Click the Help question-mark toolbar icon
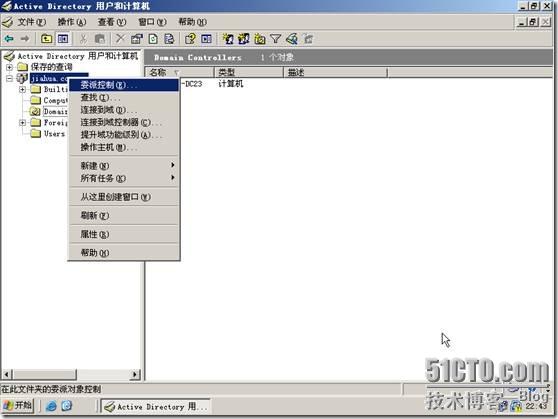558x419 pixels. [x=190, y=38]
